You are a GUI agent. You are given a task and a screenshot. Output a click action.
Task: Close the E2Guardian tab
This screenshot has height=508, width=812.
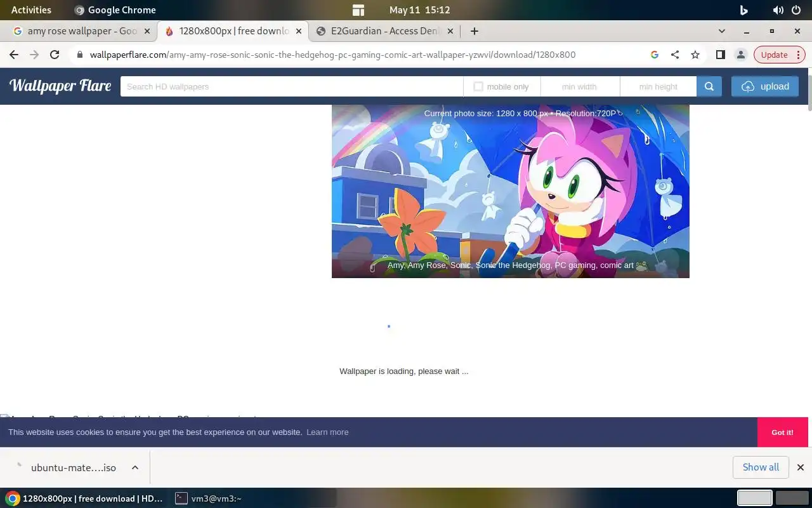click(x=450, y=30)
